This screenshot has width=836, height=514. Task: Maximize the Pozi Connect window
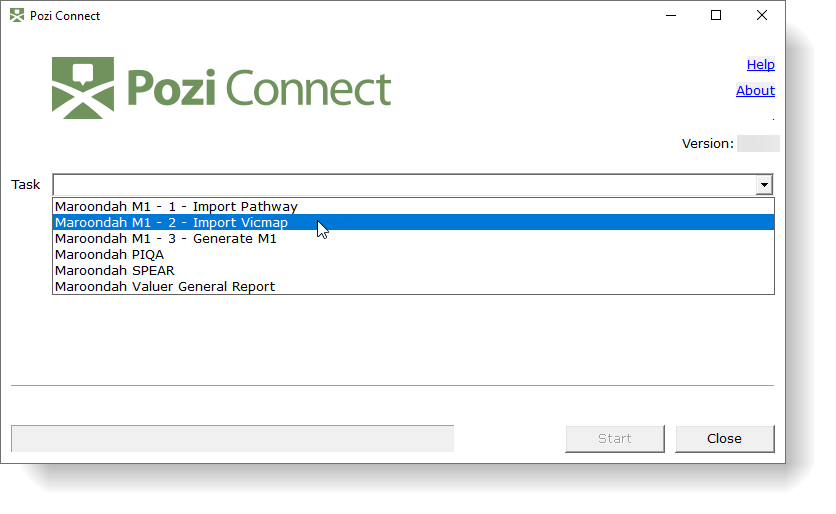tap(716, 16)
